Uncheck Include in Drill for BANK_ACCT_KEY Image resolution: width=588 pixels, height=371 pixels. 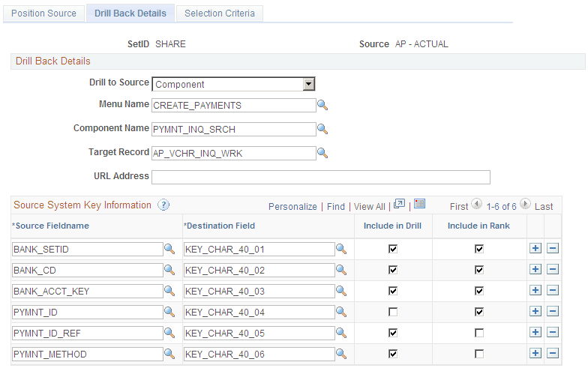393,291
